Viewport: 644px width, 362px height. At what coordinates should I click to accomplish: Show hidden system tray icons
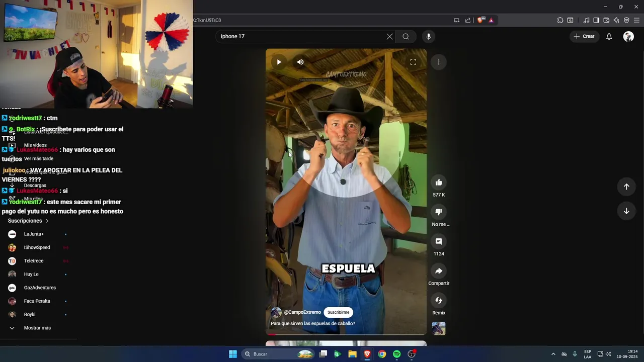point(553,354)
